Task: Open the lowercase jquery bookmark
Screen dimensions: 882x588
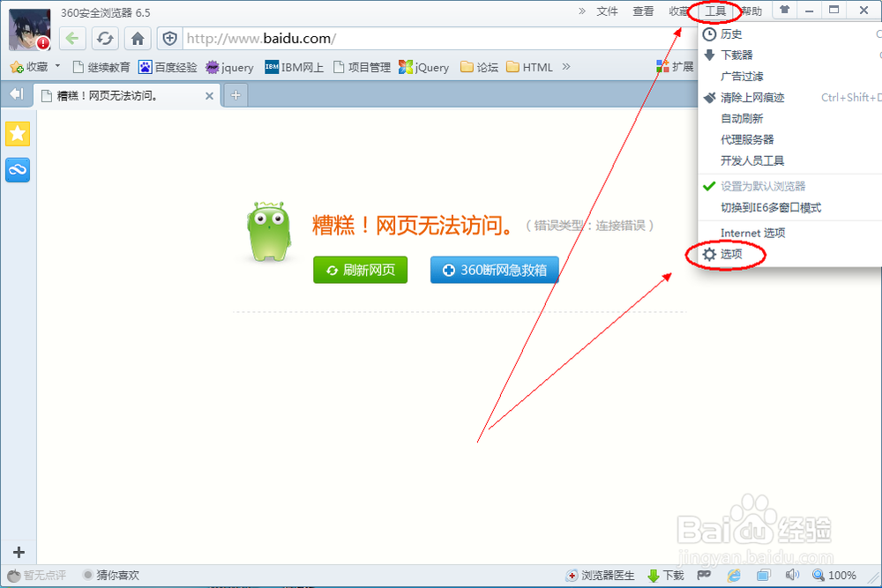Action: tap(229, 68)
